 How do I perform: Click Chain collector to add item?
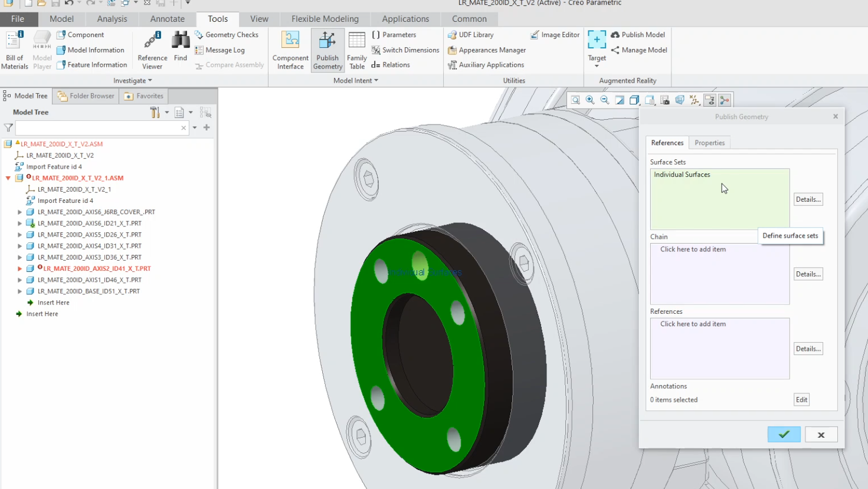pos(719,274)
